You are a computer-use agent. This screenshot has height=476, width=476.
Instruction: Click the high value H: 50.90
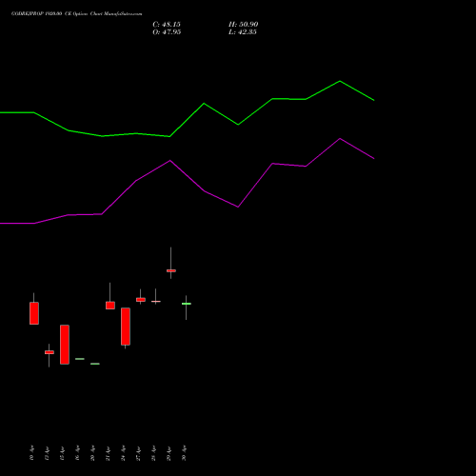(243, 24)
